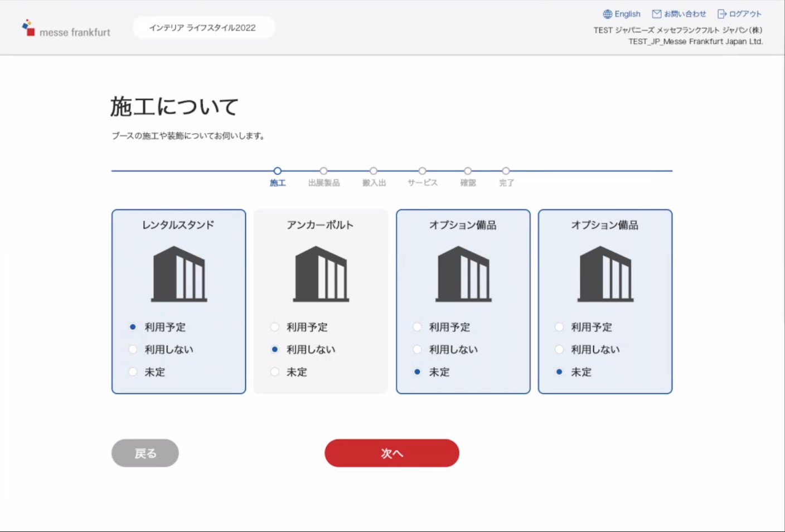Image resolution: width=785 pixels, height=532 pixels.
Task: Select the 施工 step in the progress bar
Action: (278, 177)
